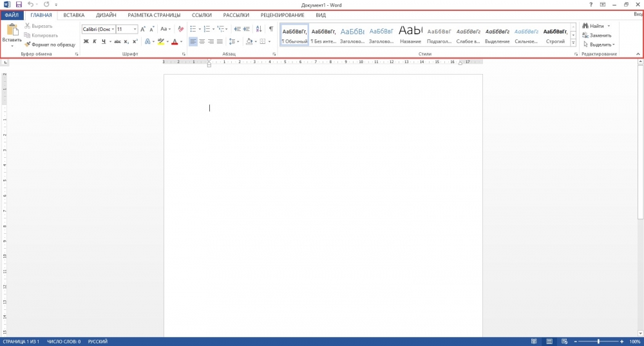Click the sort A-Z icon

259,29
